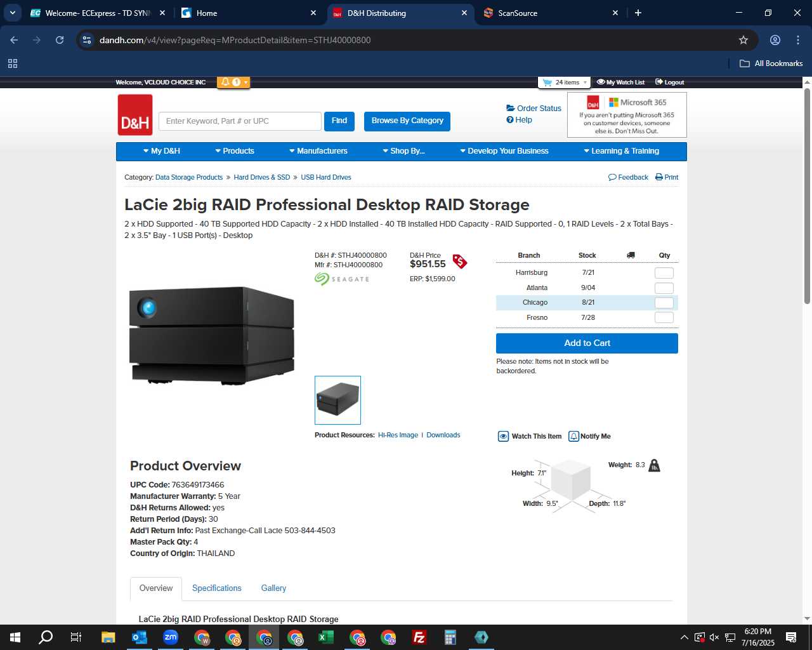Open the Hi-Res Image link

(398, 435)
